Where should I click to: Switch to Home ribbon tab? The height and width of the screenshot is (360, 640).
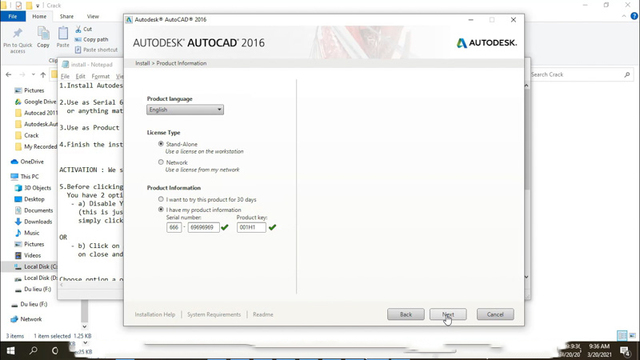point(39,16)
